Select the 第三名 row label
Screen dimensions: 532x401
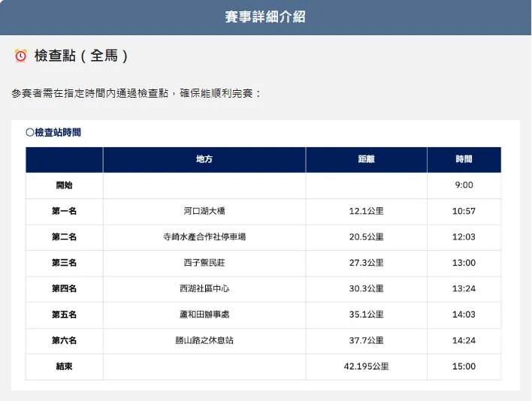click(x=64, y=263)
